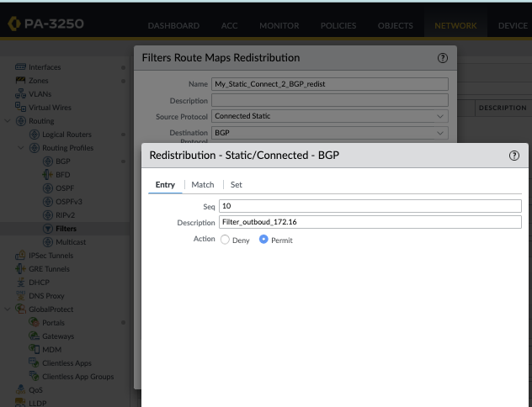
Task: Select the Permit action radio button
Action: click(263, 240)
